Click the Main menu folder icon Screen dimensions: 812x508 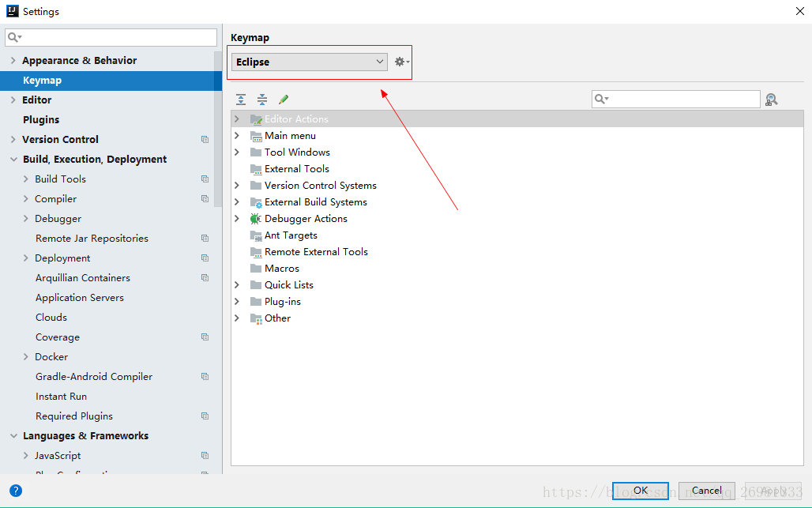[x=256, y=136]
